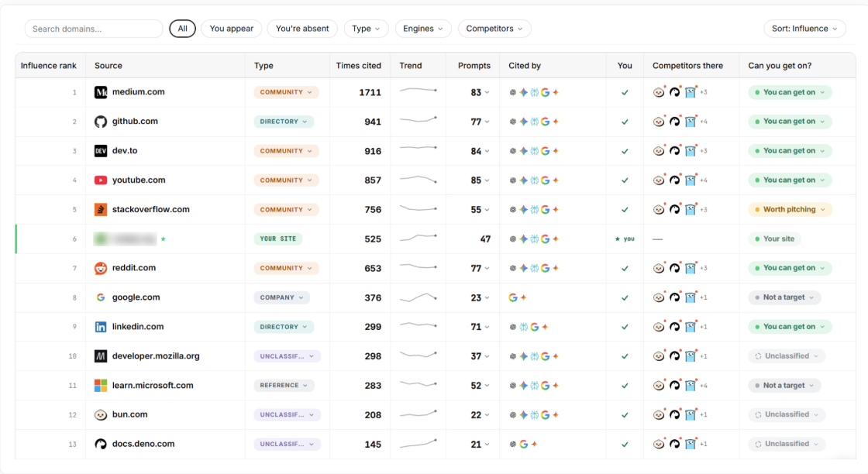Open the stackoverflow.com source link
This screenshot has height=474, width=868.
coord(151,209)
